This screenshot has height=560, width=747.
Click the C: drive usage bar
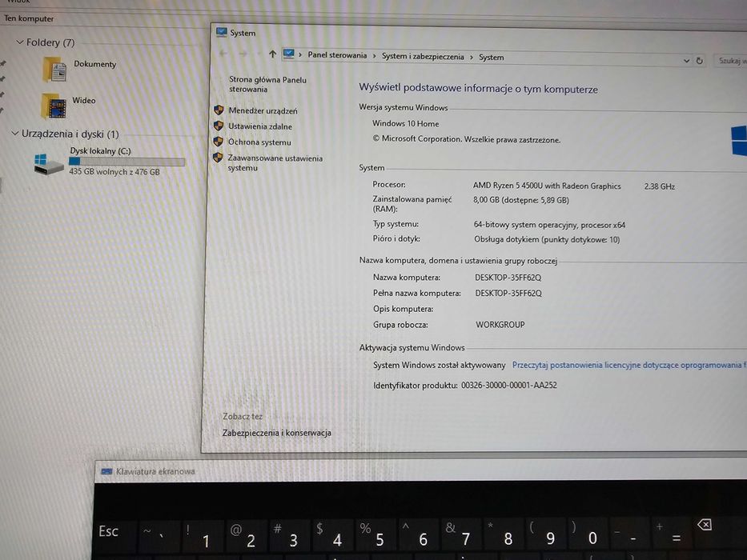click(127, 162)
